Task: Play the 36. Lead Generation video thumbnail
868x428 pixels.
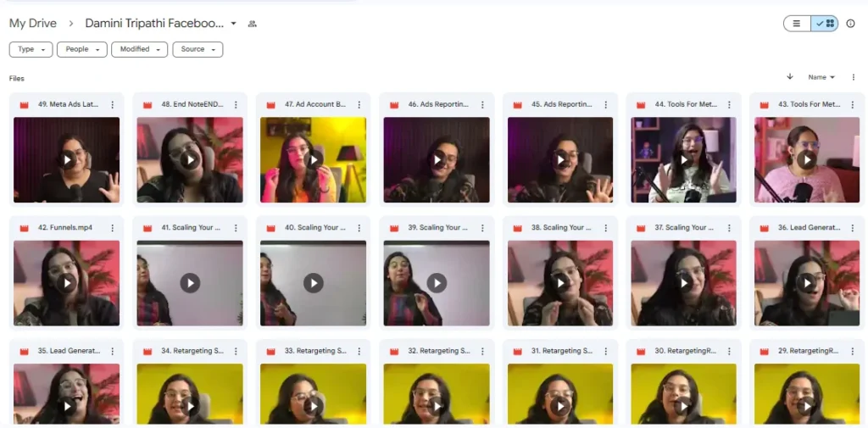Action: tap(807, 283)
